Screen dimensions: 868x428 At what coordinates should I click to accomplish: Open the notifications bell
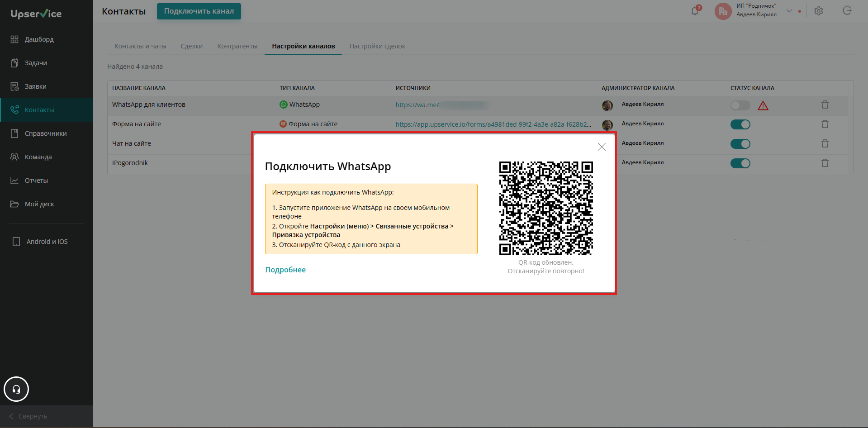(695, 11)
